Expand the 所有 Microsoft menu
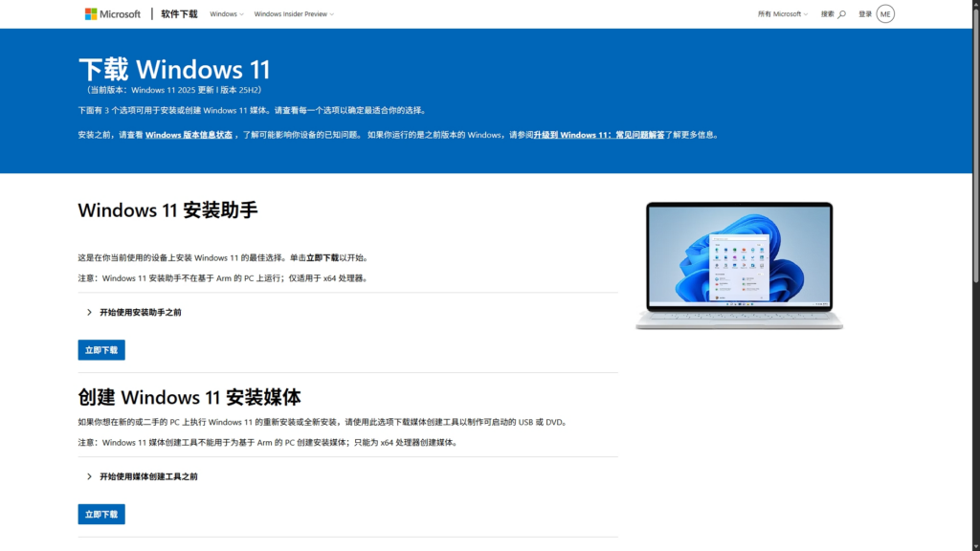Screen dimensions: 980x551 [x=783, y=13]
